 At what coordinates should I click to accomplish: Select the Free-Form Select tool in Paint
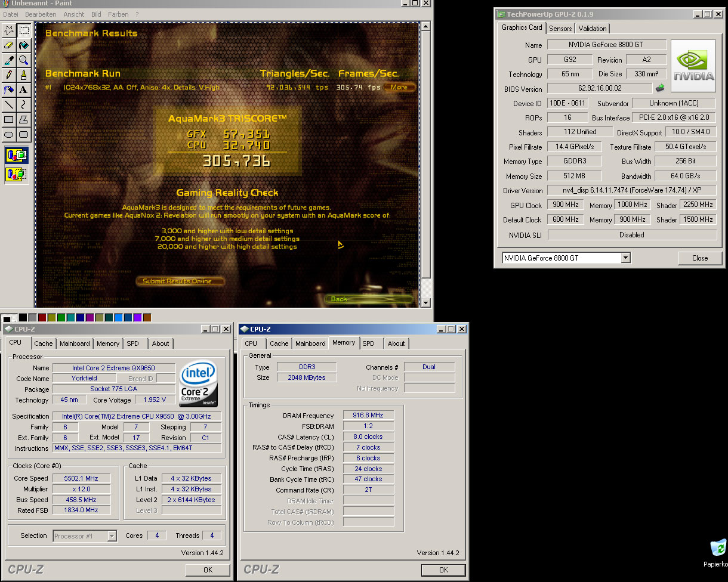[8, 30]
